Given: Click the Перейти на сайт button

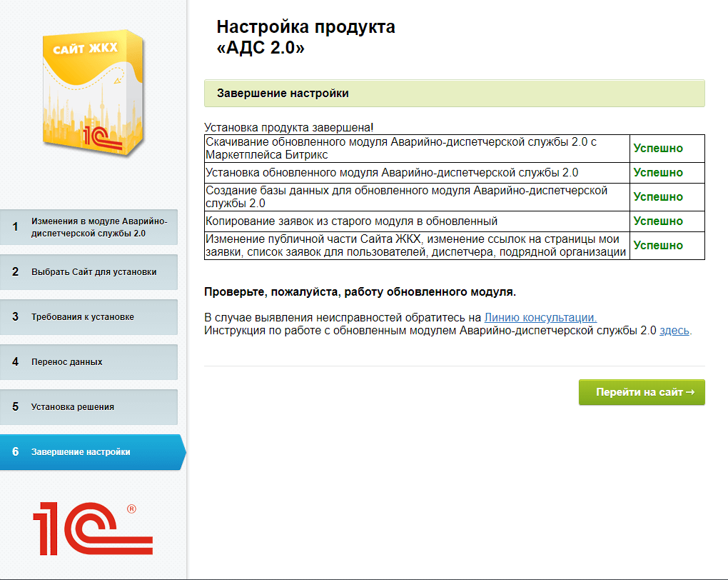Looking at the screenshot, I should pyautogui.click(x=642, y=392).
